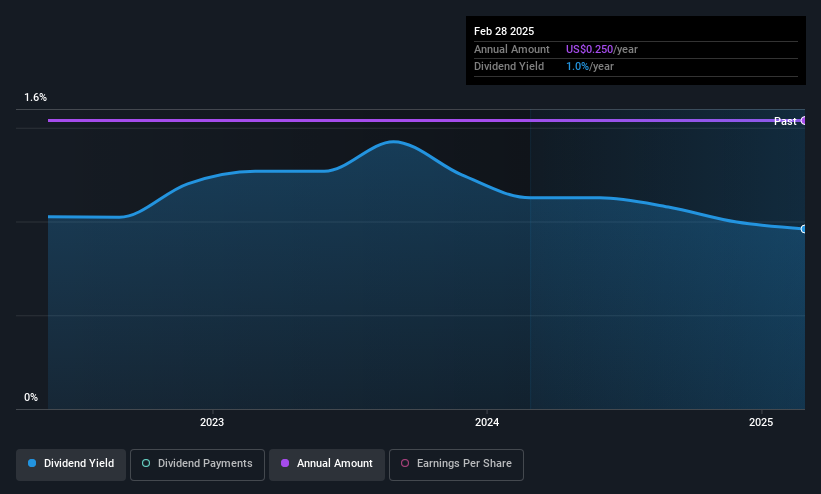Toggle the Dividend Yield legend button

click(71, 464)
